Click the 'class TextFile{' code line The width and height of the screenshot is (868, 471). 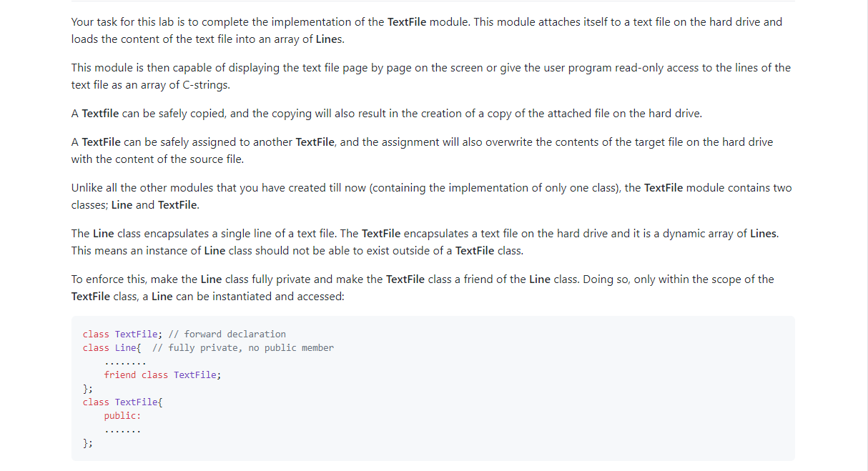[x=123, y=402]
